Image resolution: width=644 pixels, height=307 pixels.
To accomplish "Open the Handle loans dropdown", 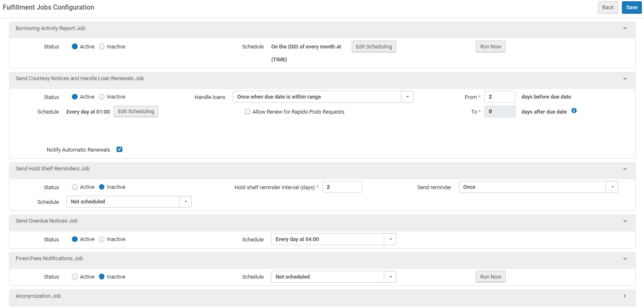I will point(323,97).
